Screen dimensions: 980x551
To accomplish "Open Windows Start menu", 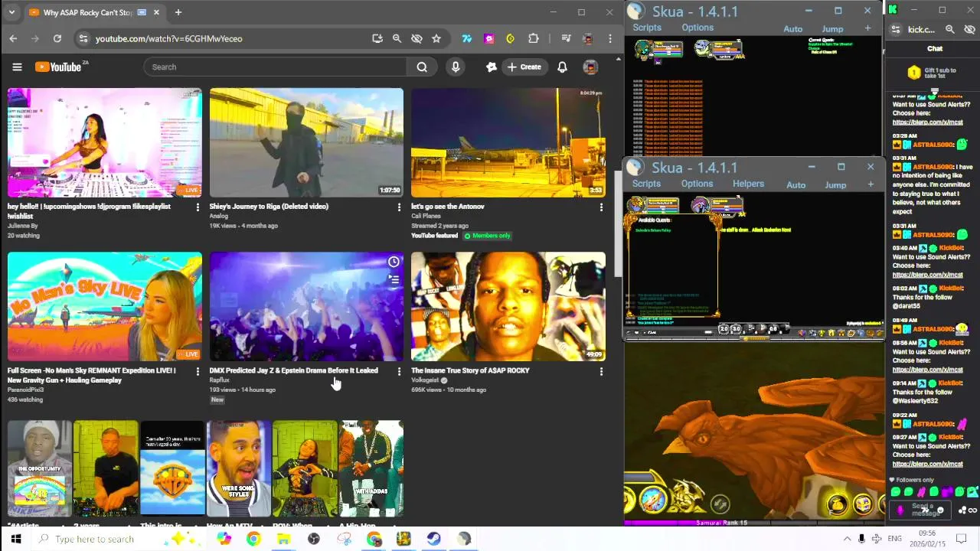I will coord(15,539).
